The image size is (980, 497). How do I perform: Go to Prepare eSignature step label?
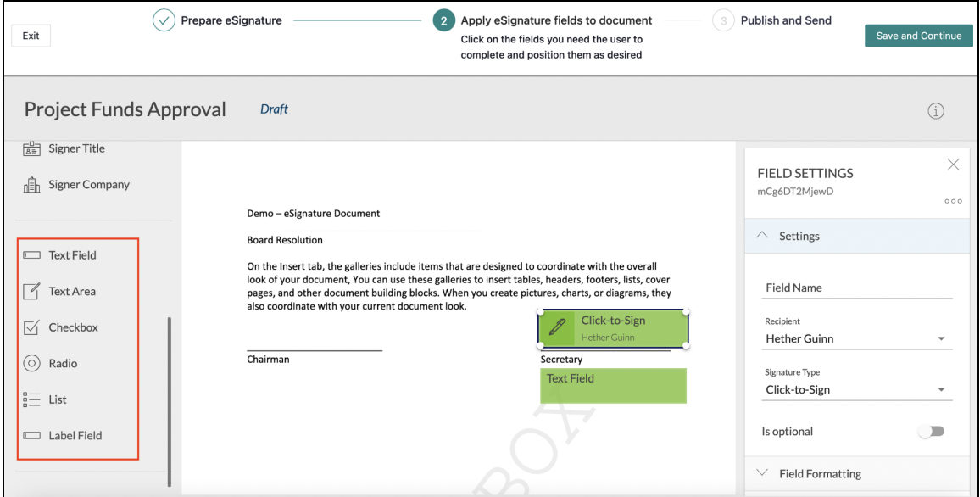(x=231, y=20)
